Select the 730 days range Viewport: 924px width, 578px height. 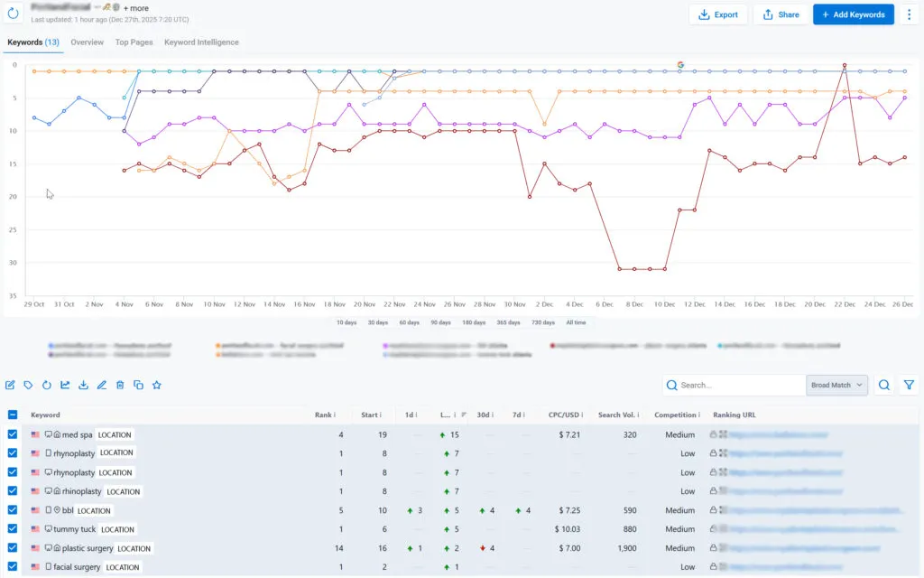542,322
